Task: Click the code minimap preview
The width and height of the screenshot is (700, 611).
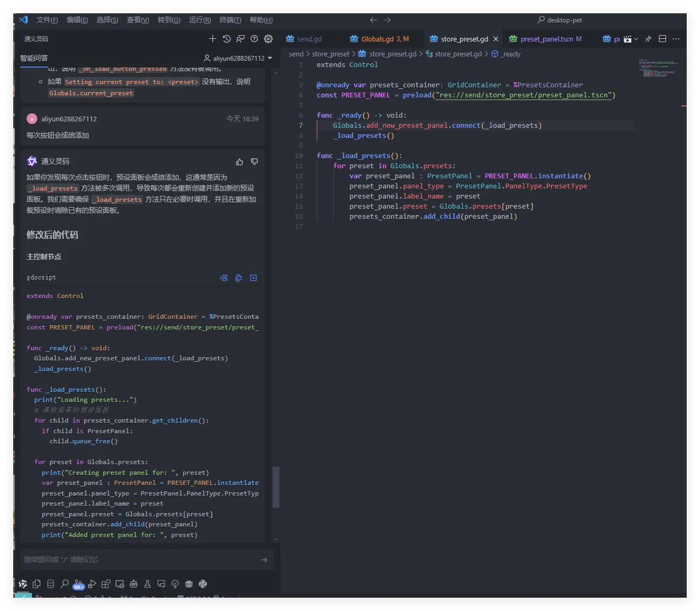Action: [658, 68]
